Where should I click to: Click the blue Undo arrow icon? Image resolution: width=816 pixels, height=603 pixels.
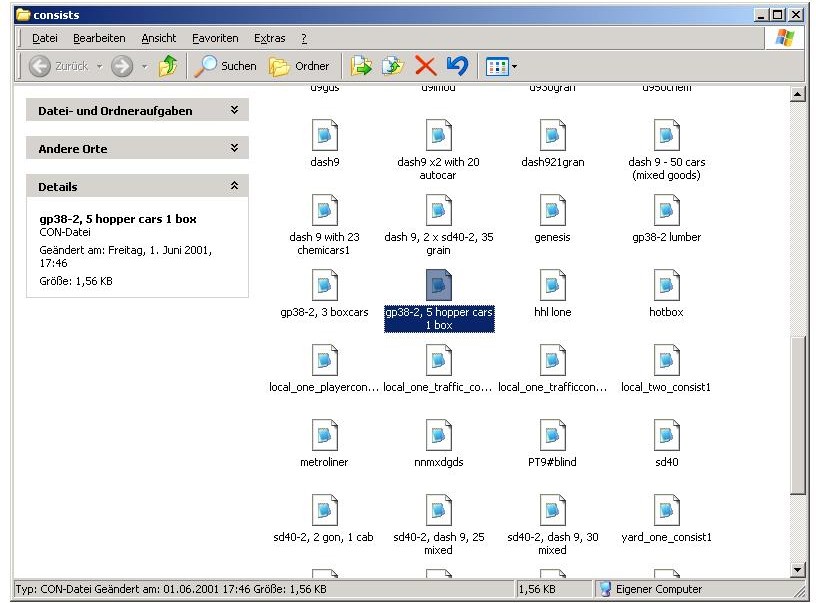coord(457,66)
